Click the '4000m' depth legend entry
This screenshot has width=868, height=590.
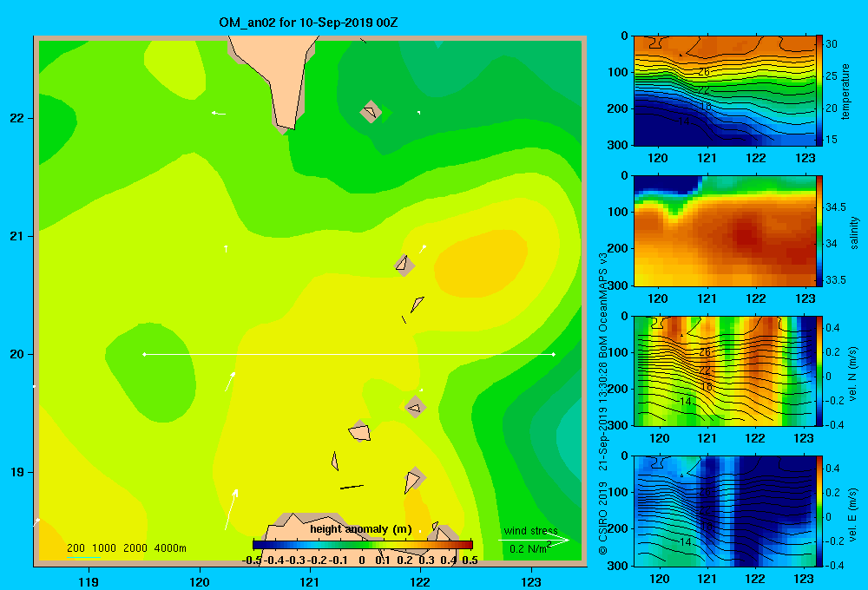point(170,548)
